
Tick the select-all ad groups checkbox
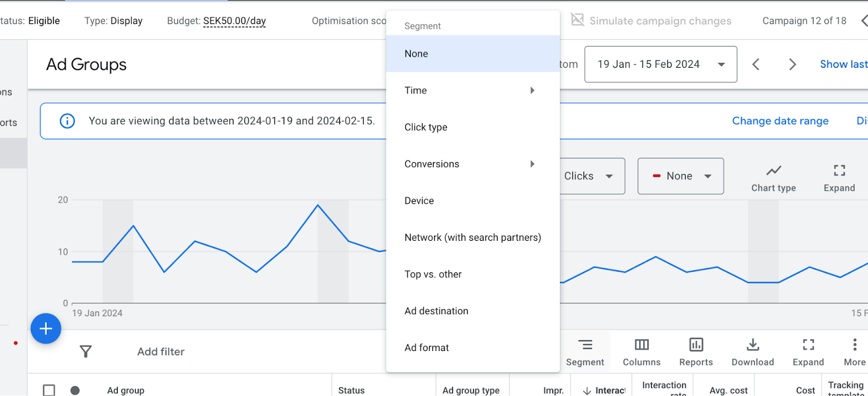49,390
